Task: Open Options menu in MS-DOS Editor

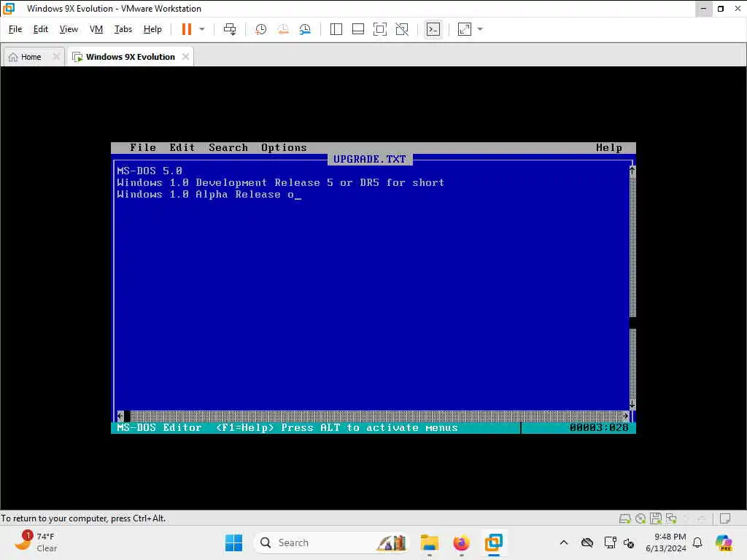Action: pos(284,147)
